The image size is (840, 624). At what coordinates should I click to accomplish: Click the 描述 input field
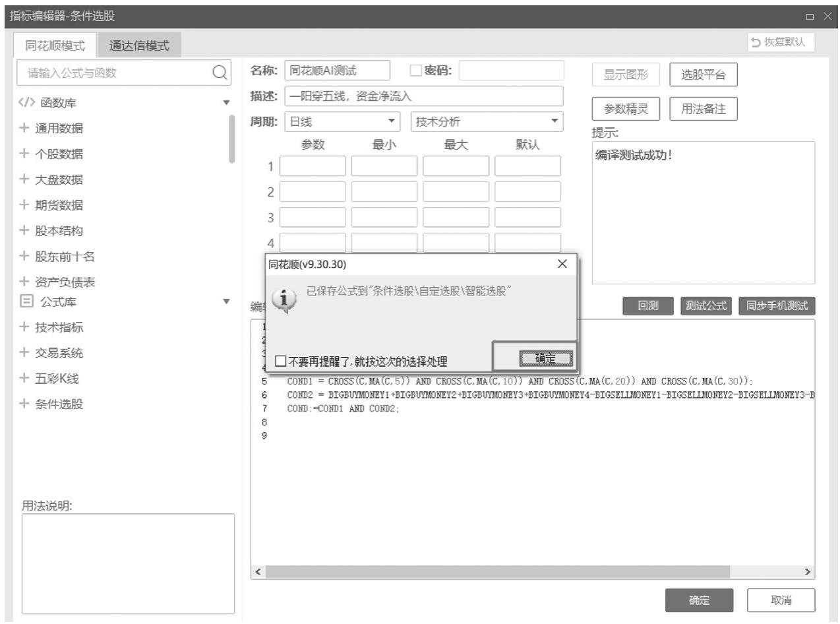coord(424,96)
